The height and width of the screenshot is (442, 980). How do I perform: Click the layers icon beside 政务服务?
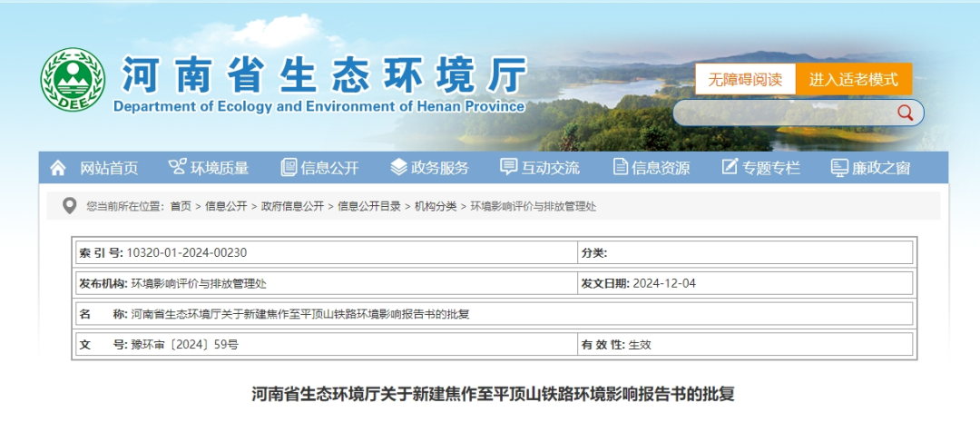click(398, 167)
